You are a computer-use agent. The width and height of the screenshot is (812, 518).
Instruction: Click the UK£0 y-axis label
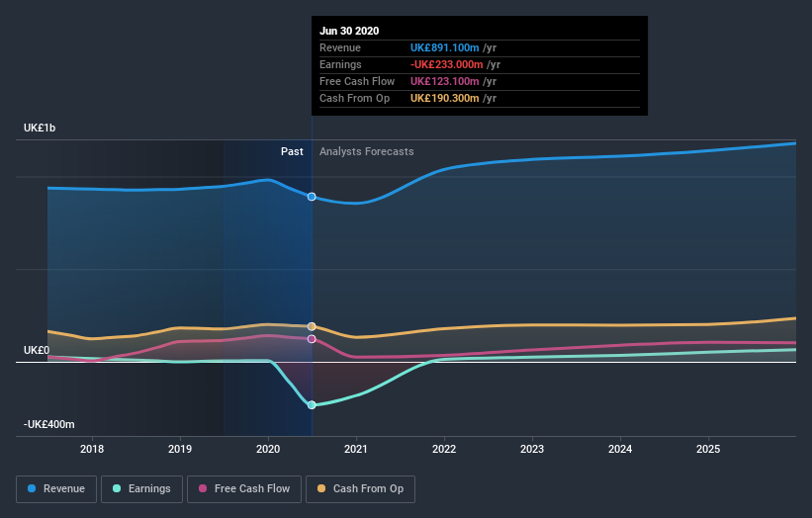37,350
